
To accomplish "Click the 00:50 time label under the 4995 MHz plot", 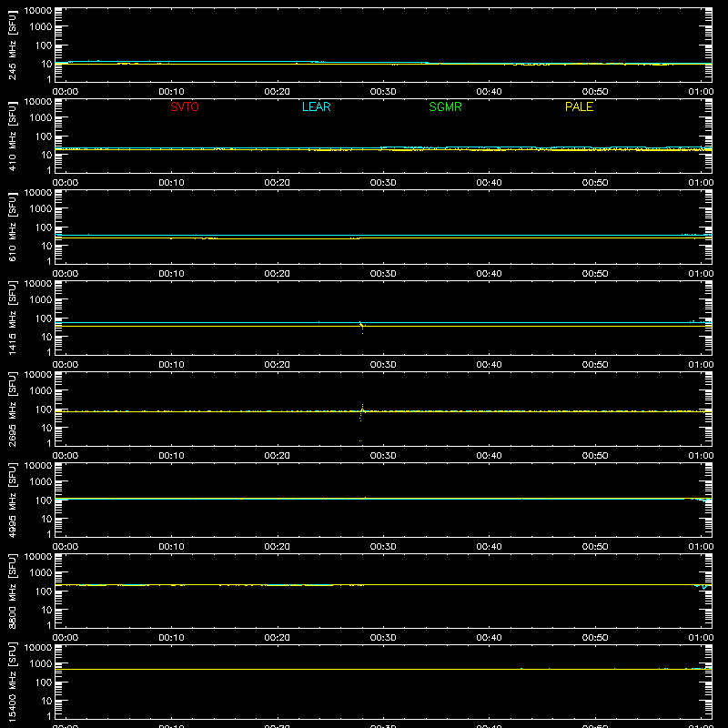I will 595,547.
